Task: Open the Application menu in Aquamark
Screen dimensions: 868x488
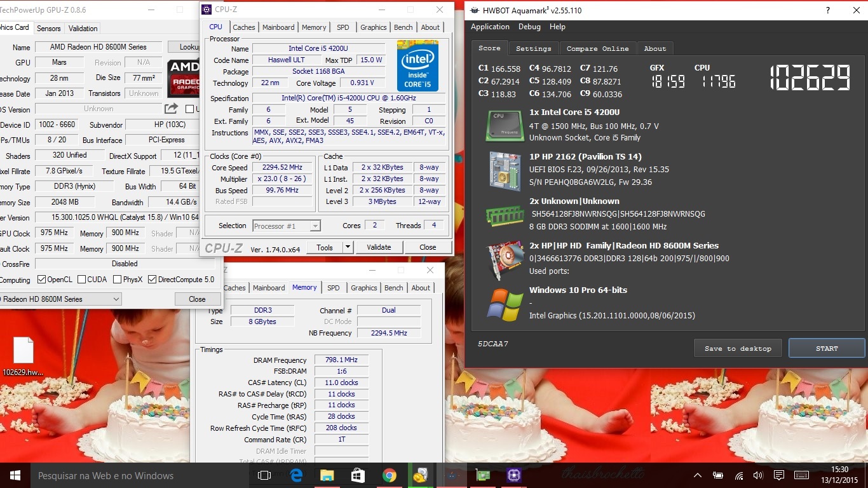Action: tap(490, 27)
